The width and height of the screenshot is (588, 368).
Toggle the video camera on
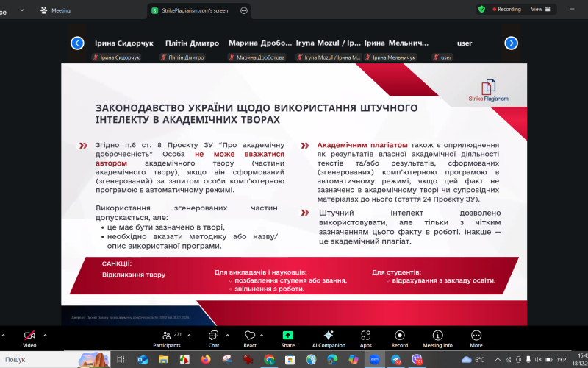pos(29,336)
